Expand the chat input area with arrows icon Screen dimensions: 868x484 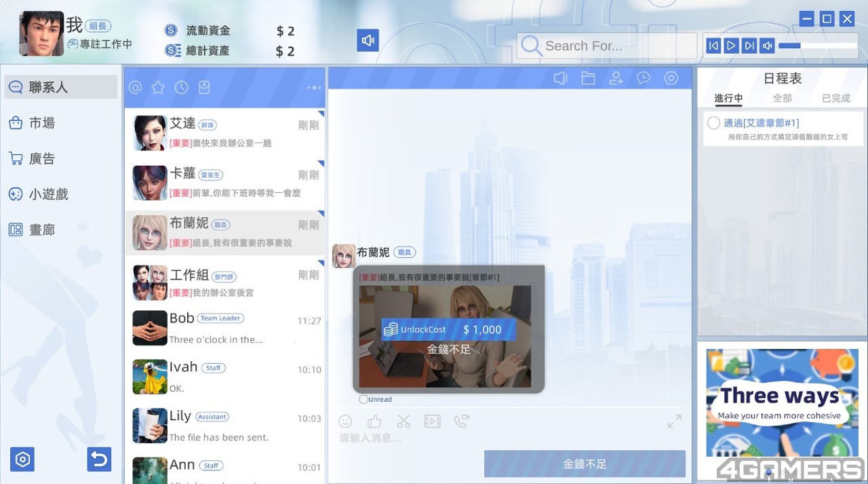point(674,422)
